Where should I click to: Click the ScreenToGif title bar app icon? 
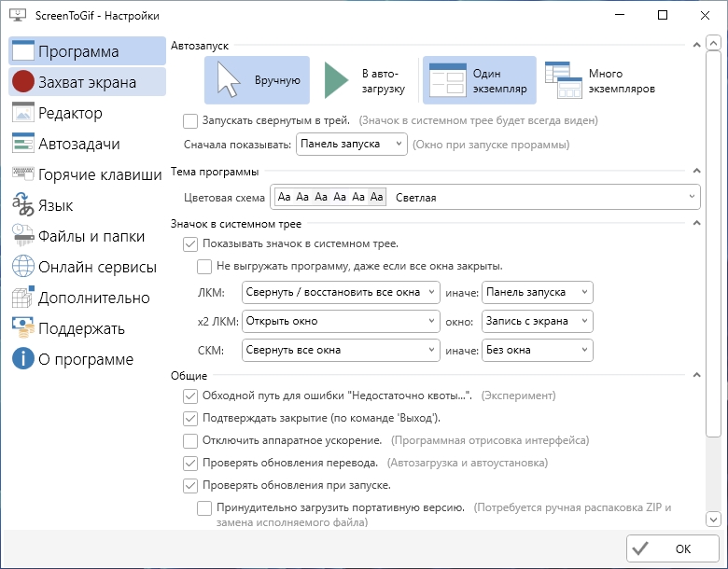[18, 15]
